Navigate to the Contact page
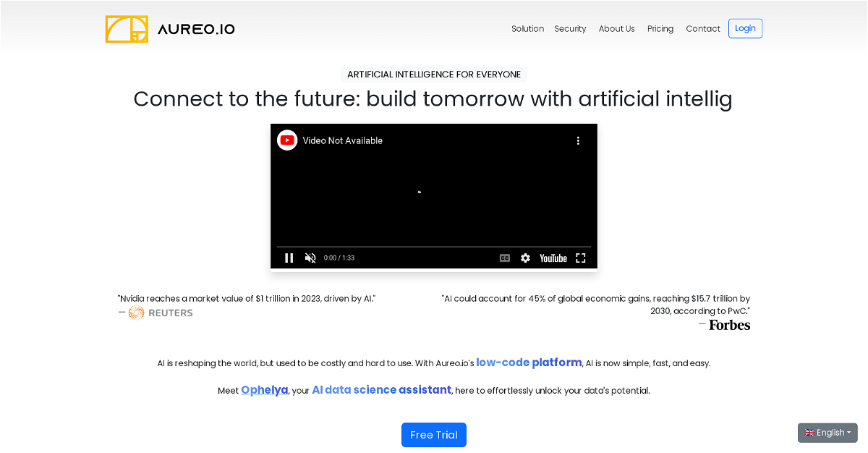This screenshot has height=453, width=868. [x=703, y=29]
